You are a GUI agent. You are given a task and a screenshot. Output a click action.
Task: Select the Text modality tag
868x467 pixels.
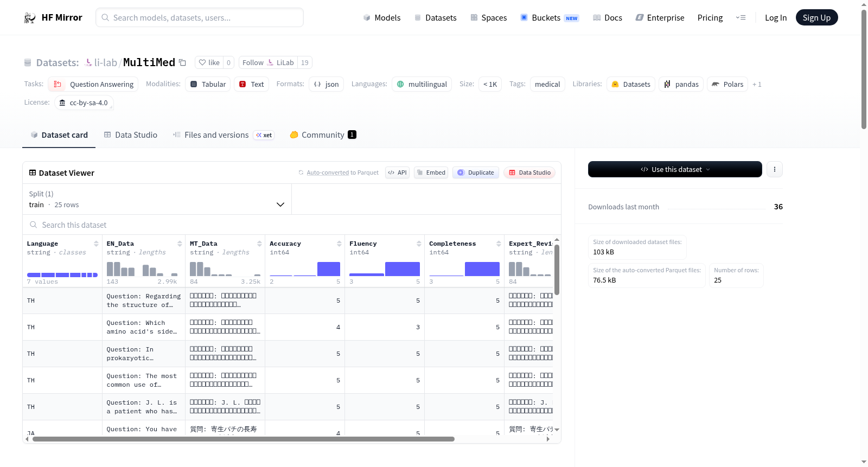click(x=252, y=84)
